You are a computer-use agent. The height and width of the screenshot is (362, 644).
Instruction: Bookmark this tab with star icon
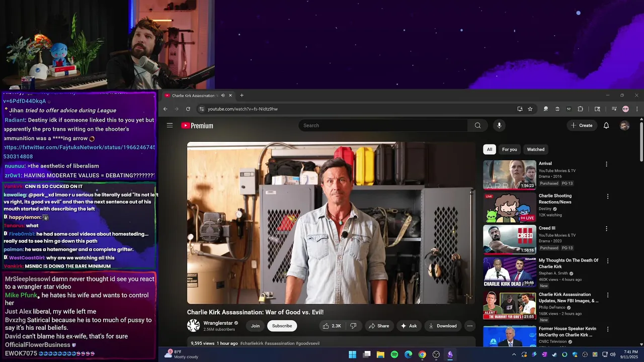(530, 109)
